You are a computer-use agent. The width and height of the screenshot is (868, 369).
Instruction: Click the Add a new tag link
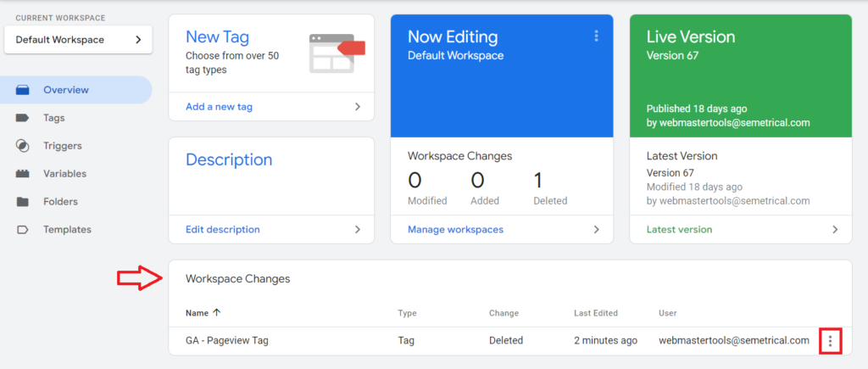tap(219, 107)
